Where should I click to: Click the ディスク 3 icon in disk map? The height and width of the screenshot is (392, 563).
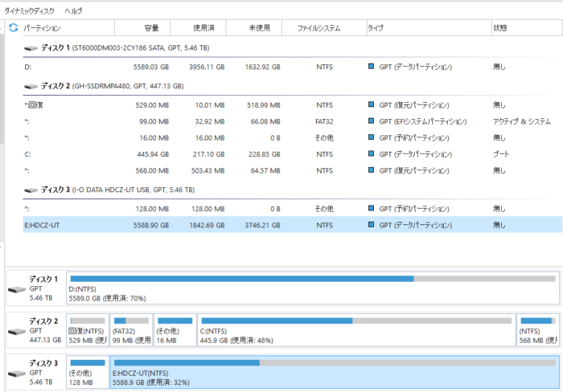[x=17, y=374]
